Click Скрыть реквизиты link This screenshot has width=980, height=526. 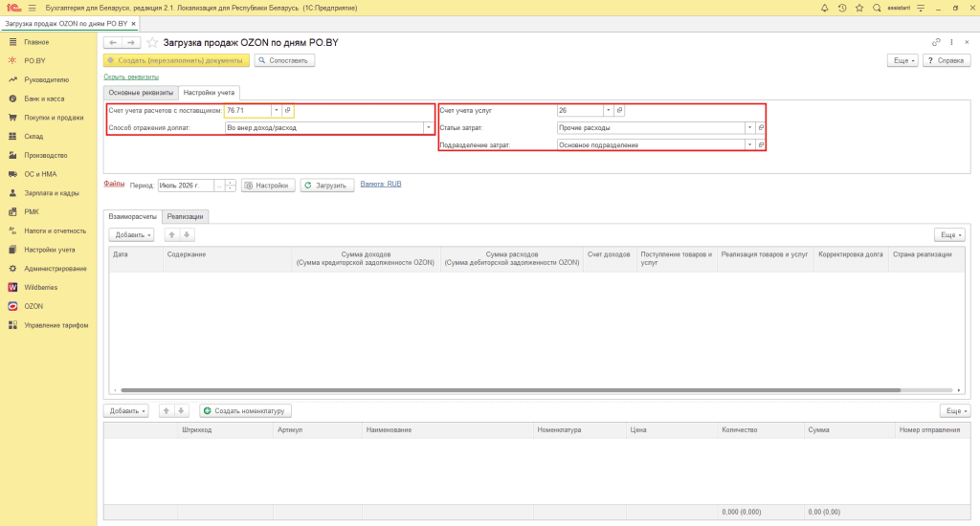coord(131,77)
